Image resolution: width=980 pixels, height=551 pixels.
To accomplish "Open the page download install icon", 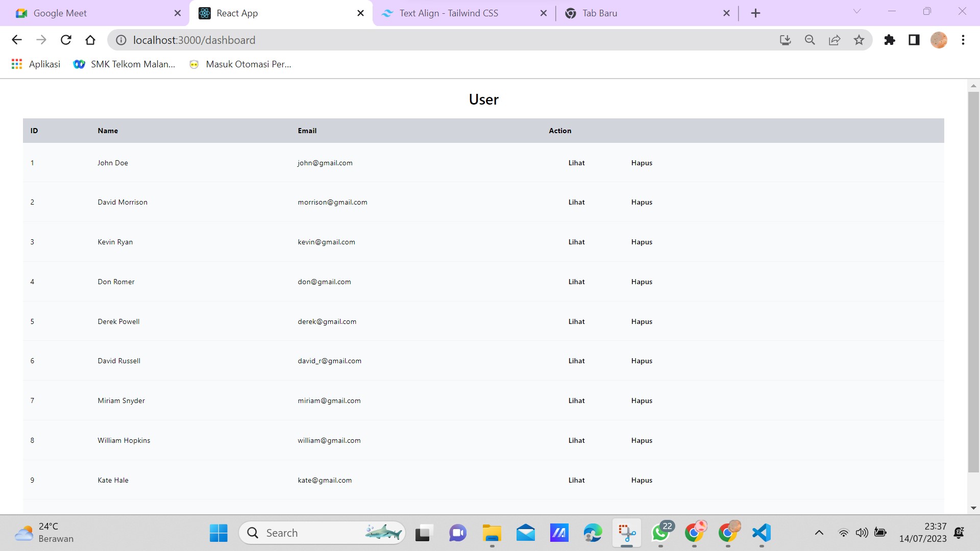I will [785, 40].
